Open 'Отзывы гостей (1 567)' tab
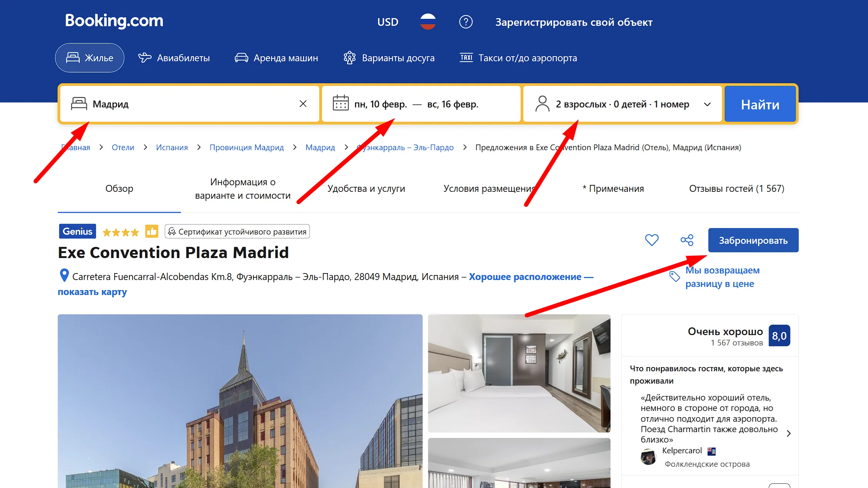The width and height of the screenshot is (868, 488). tap(736, 188)
